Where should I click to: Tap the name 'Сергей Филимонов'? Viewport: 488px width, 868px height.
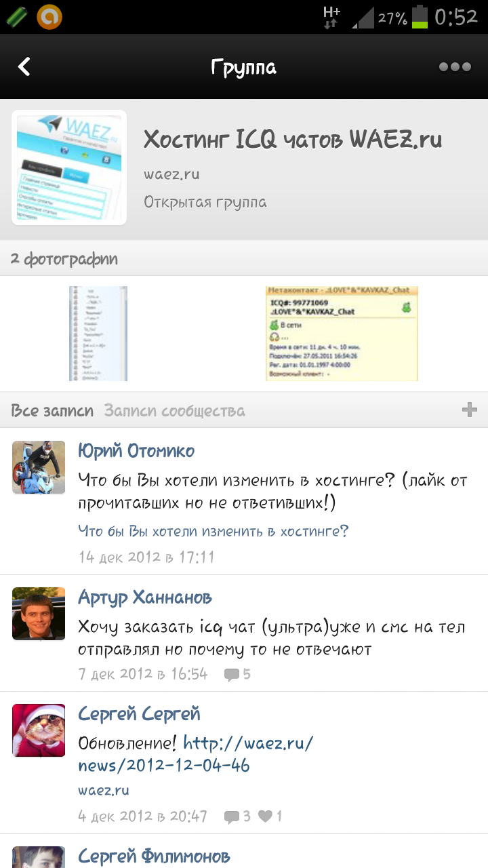154,856
